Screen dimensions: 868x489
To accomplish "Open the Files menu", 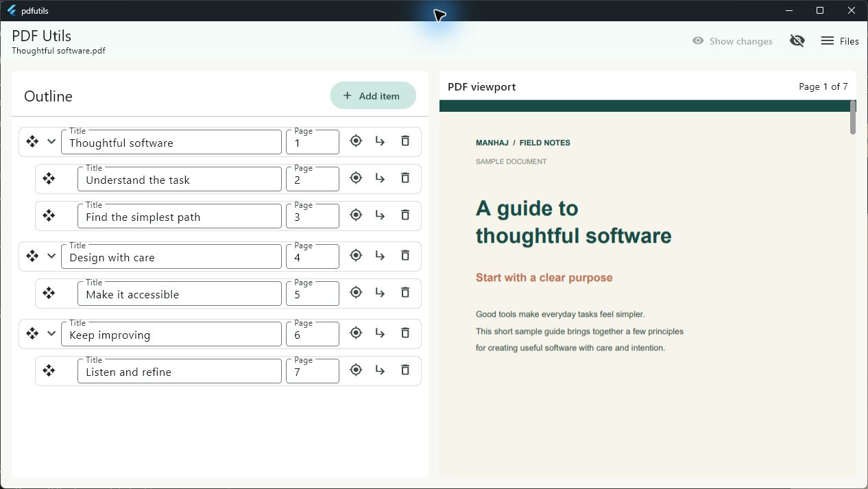I will (x=840, y=41).
